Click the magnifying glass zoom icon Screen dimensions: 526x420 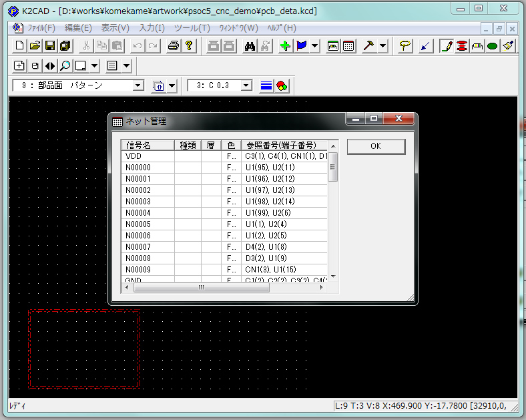65,65
